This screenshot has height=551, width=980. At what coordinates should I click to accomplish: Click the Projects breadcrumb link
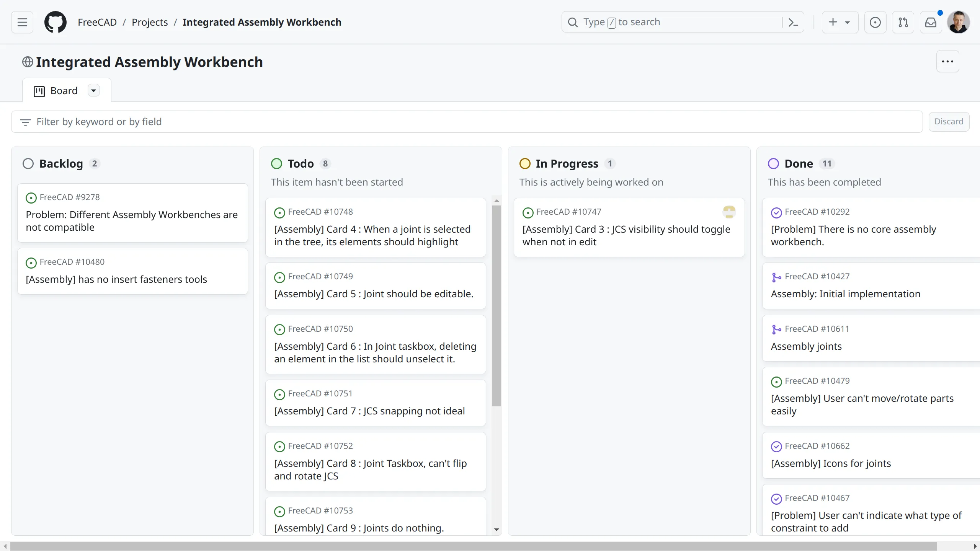[x=149, y=21]
